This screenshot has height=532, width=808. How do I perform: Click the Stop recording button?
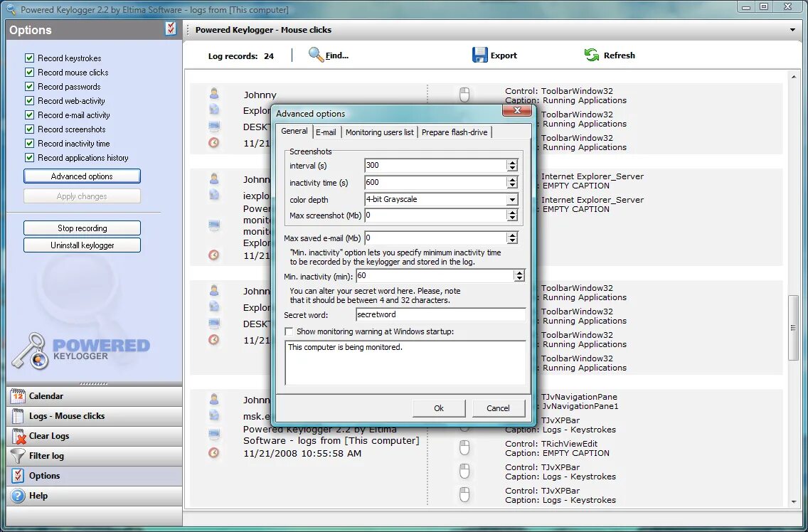(82, 228)
